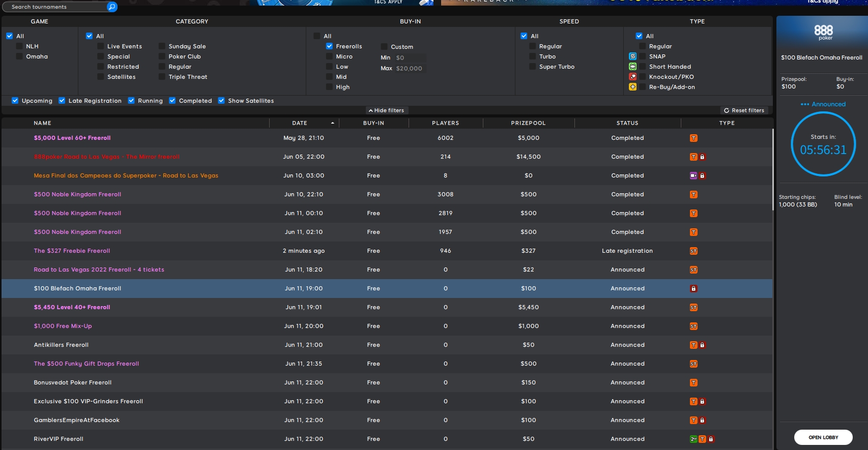Click the T icon in Antikillers Freeroll row
Image resolution: width=868 pixels, height=450 pixels.
(x=693, y=345)
